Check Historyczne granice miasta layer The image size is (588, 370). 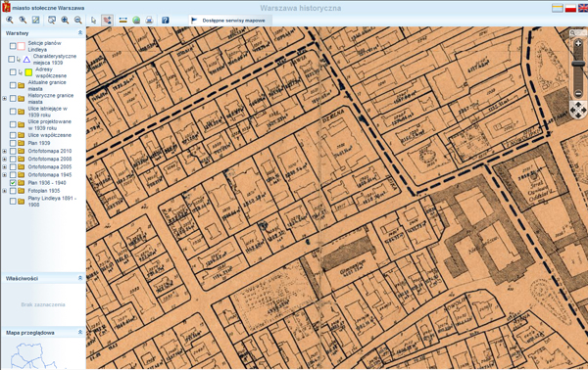(x=13, y=99)
